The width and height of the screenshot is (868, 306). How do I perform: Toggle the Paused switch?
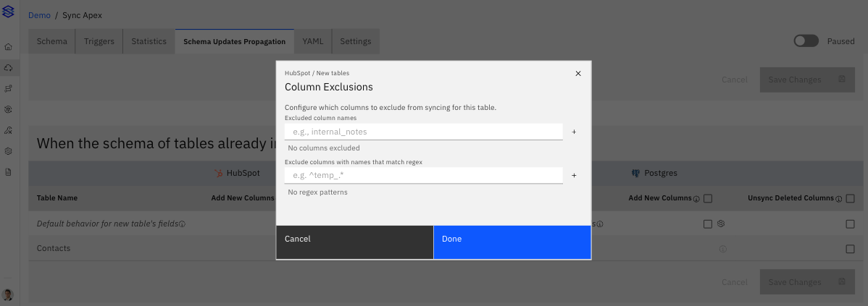pyautogui.click(x=806, y=41)
